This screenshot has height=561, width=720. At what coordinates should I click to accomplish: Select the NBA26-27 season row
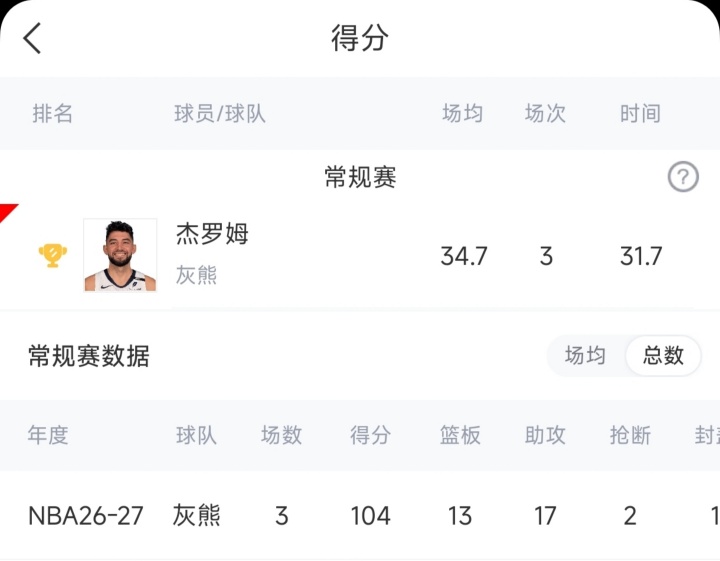(x=360, y=516)
